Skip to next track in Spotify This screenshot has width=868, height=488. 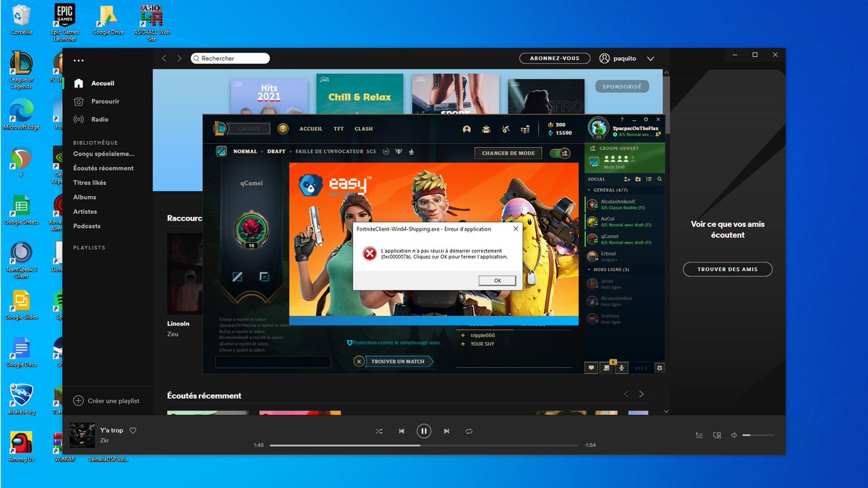coord(446,431)
